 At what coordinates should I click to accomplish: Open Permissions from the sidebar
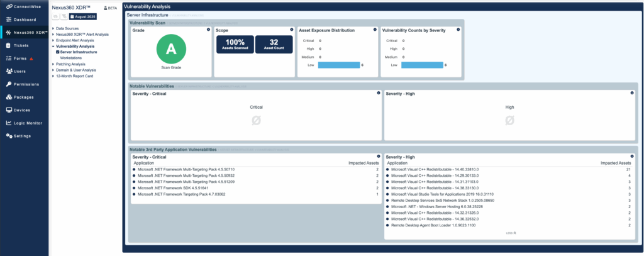pyautogui.click(x=26, y=84)
